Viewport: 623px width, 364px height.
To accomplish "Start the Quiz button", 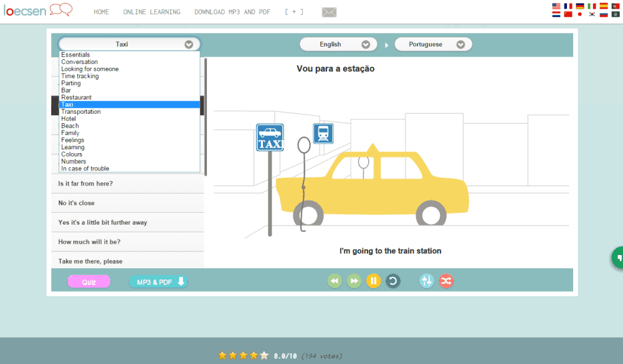I will coord(89,282).
